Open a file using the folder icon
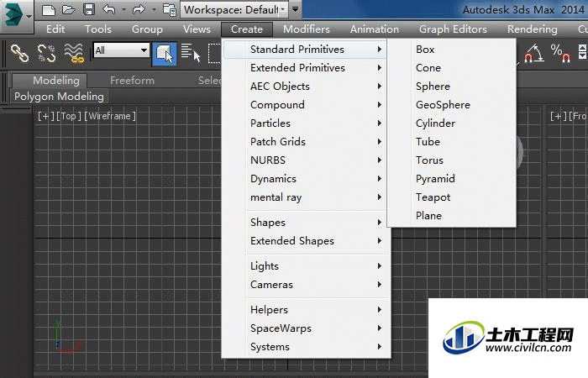The image size is (588, 378). (69, 9)
